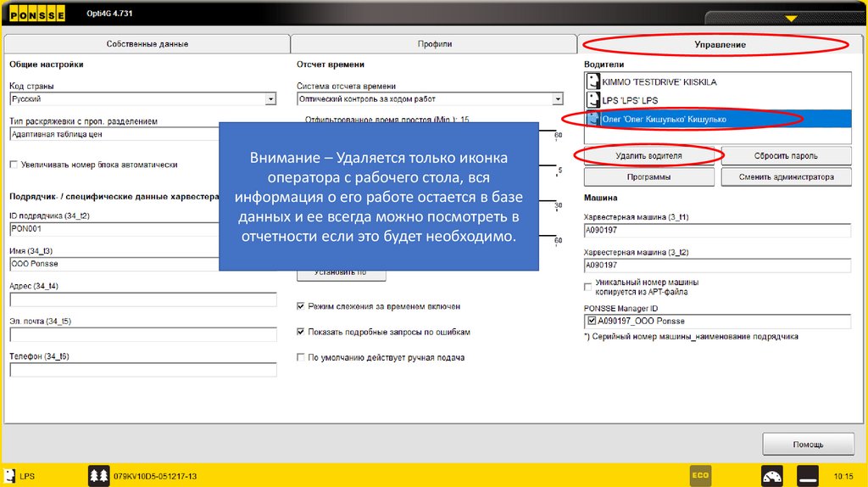Click the trees icon in status bar
Viewport: 868px width, 487px height.
click(98, 475)
